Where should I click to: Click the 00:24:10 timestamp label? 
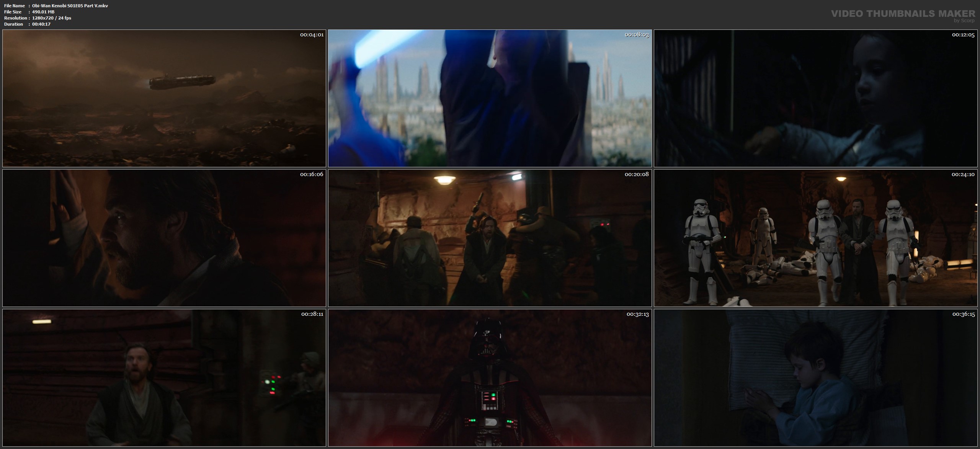963,175
